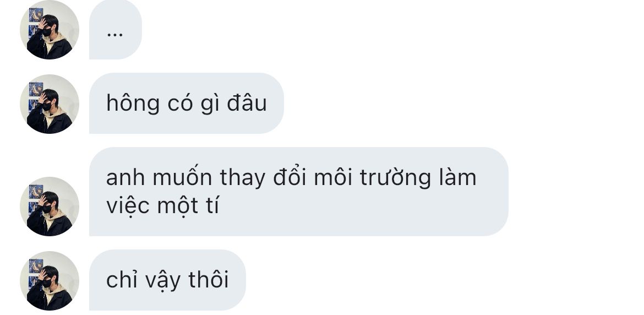Select the 'hông có gì đâu' message bubble
Screen dimensions: 644x315
coord(187,103)
